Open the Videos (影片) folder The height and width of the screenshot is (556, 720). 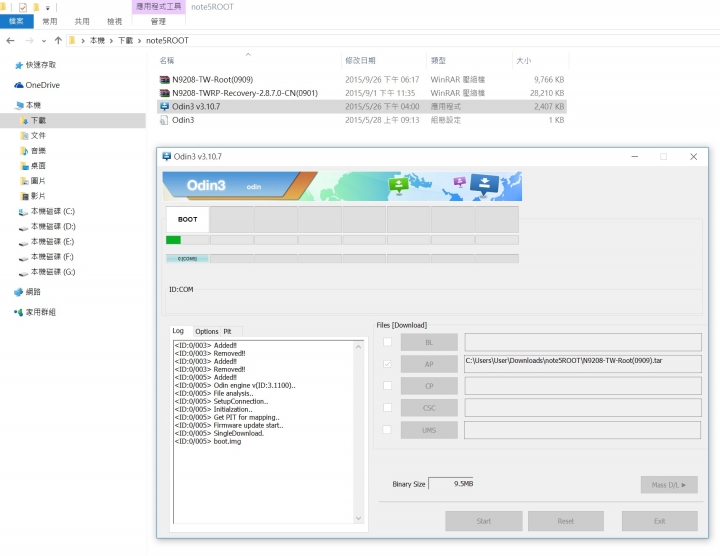[33, 196]
